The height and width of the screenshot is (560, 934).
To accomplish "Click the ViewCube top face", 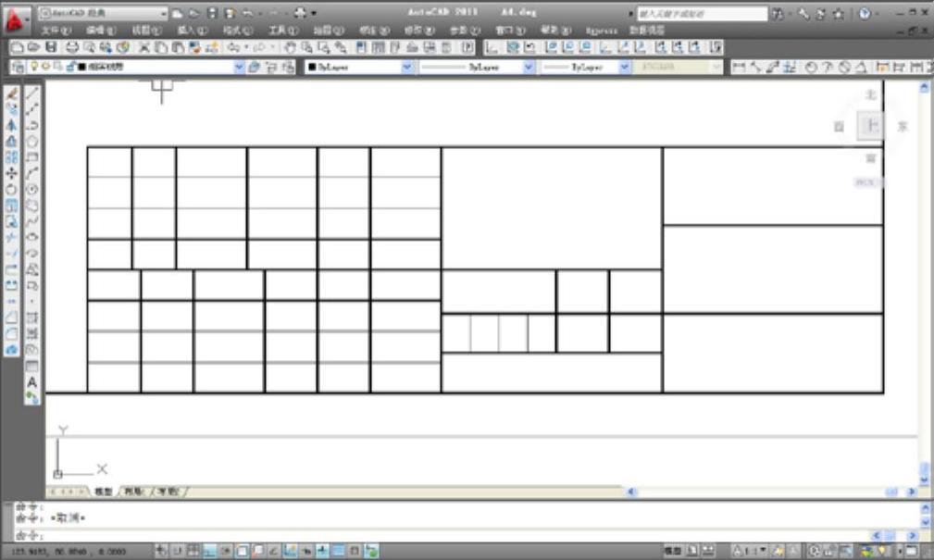I will pyautogui.click(x=871, y=126).
